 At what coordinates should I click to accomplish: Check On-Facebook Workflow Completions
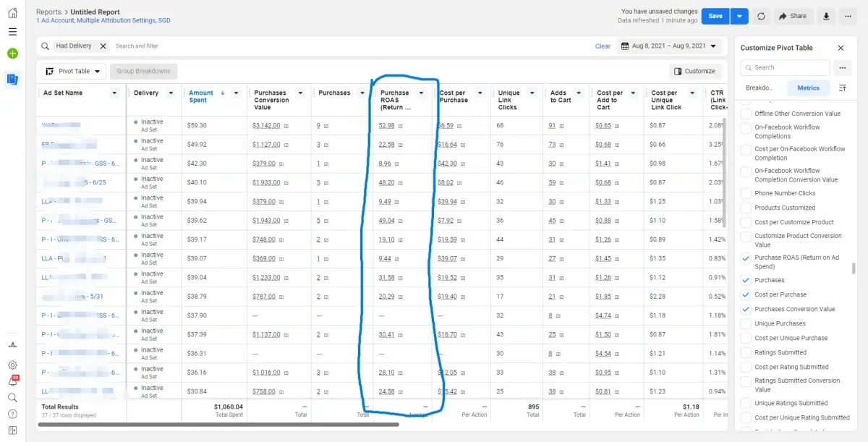(x=746, y=128)
